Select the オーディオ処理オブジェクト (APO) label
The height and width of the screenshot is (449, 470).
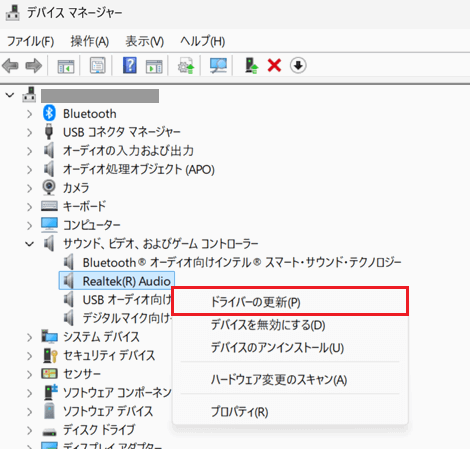click(139, 169)
